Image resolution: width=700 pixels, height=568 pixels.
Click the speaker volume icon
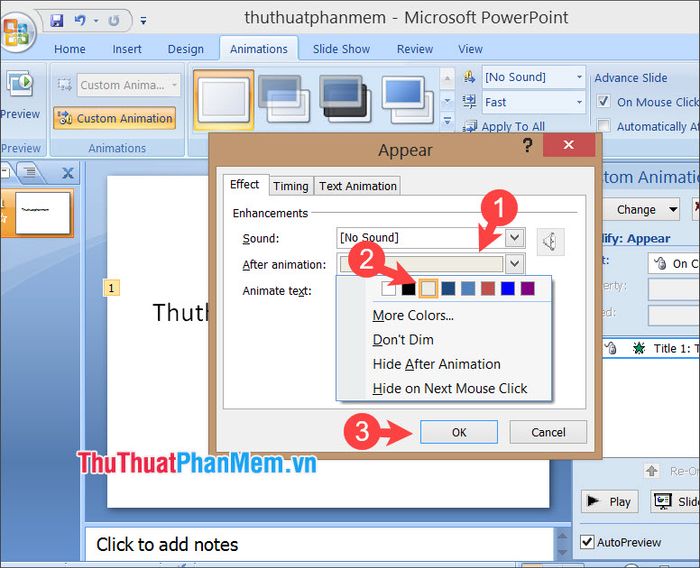(550, 242)
